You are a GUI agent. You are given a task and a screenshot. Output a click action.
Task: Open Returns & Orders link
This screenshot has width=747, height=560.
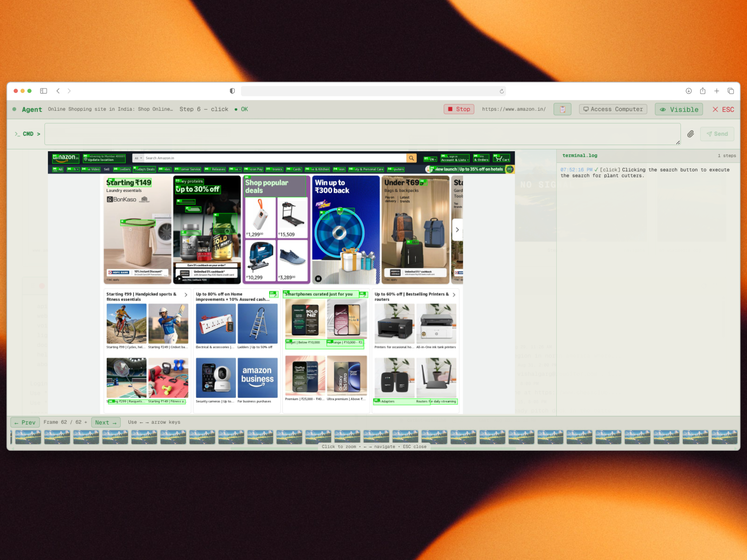[481, 158]
